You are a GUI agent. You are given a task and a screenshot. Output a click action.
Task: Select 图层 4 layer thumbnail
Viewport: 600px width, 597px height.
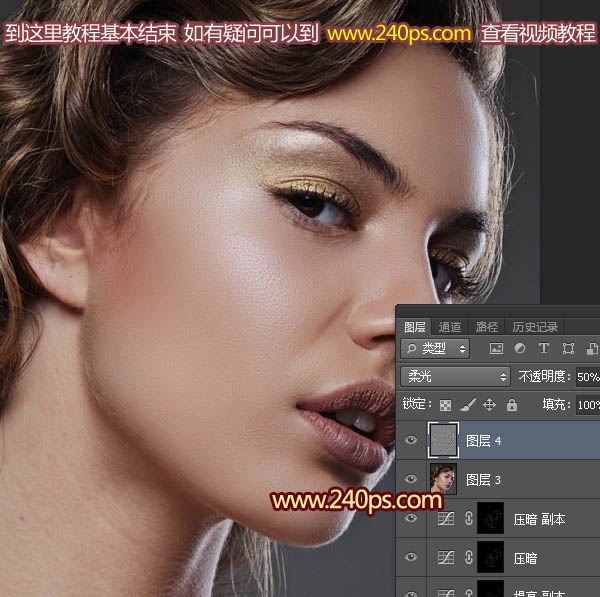click(443, 440)
